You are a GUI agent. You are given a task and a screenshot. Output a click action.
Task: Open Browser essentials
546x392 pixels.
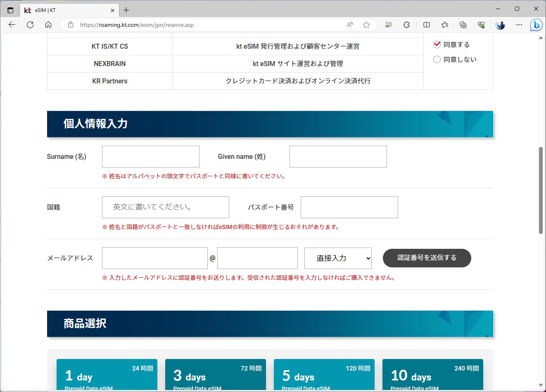[481, 25]
